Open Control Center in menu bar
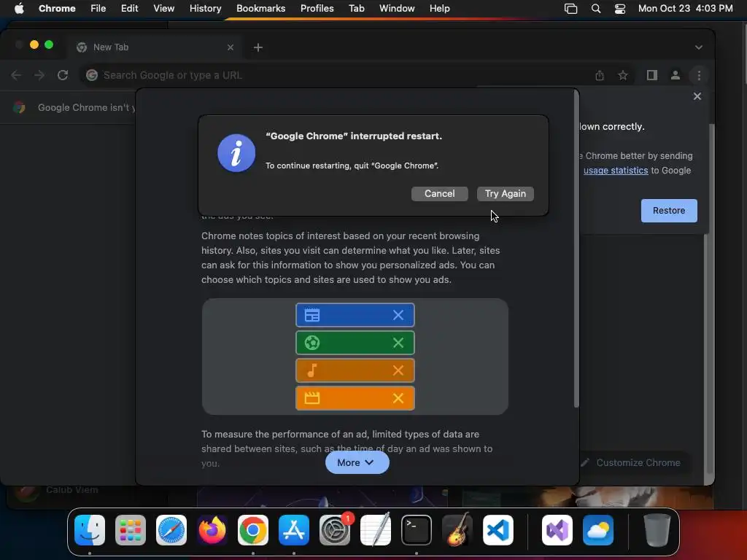This screenshot has height=560, width=747. [620, 9]
